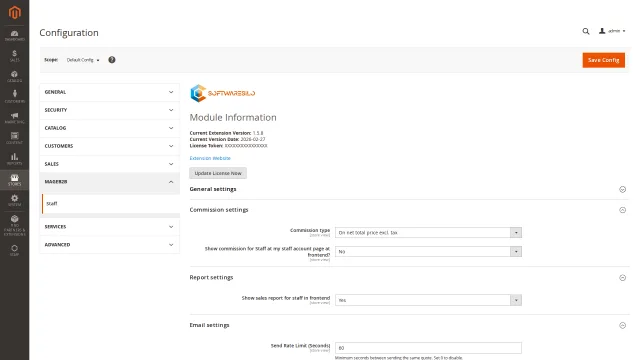
Task: Open Show commission for staff dropdown
Action: (x=428, y=251)
